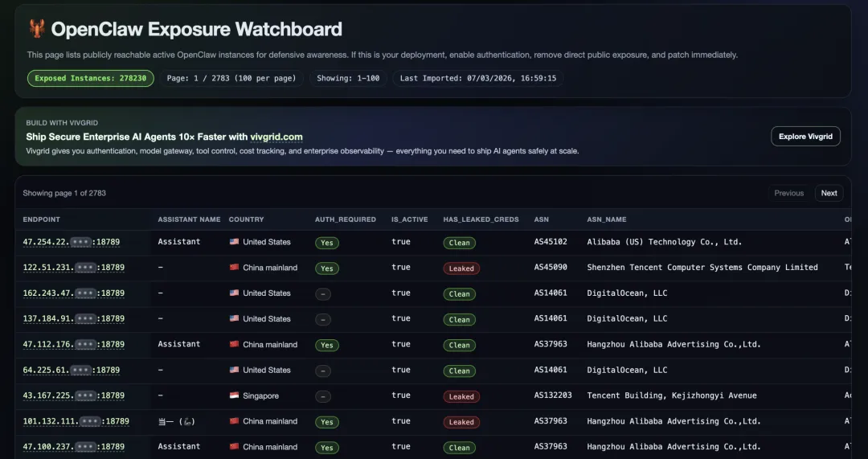Click the AS132203 ASN cell
868x459 pixels.
(553, 395)
